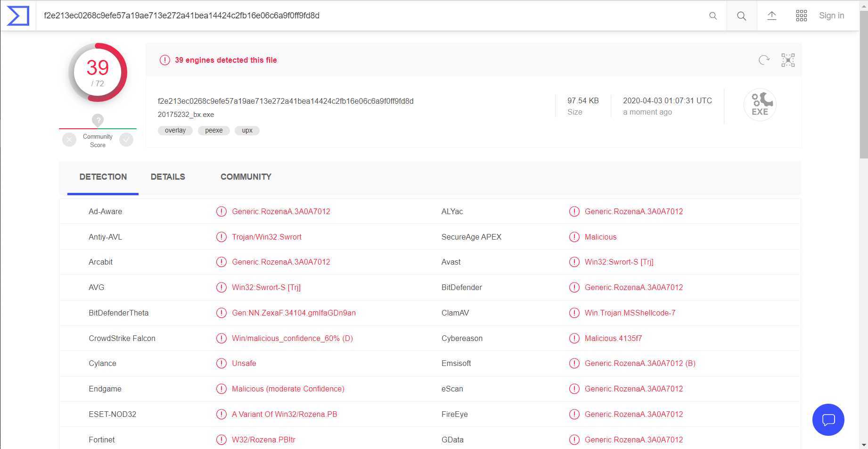Click the small search magnifier in hash field

tap(713, 16)
